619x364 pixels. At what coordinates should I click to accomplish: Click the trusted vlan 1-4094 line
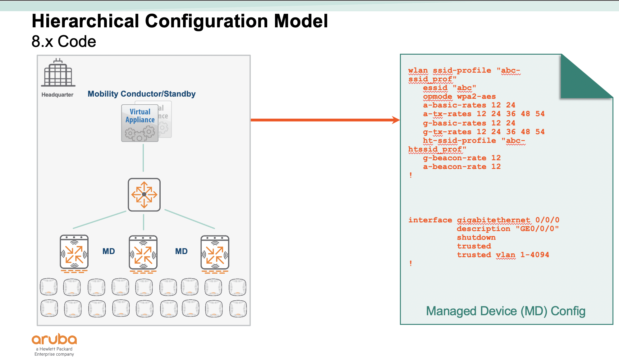click(x=503, y=255)
